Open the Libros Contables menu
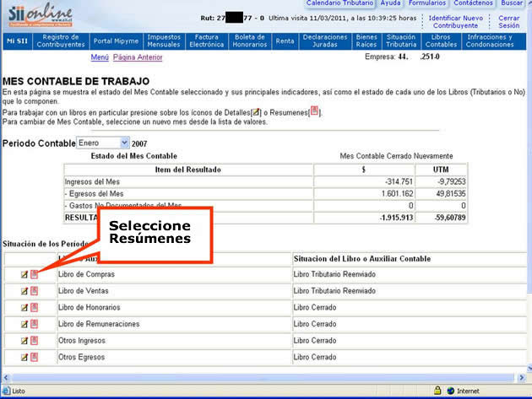 441,40
